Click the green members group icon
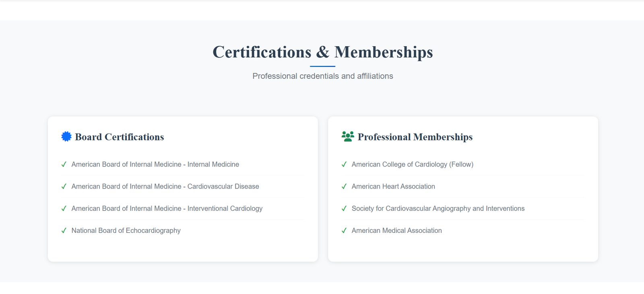644x294 pixels. 348,136
